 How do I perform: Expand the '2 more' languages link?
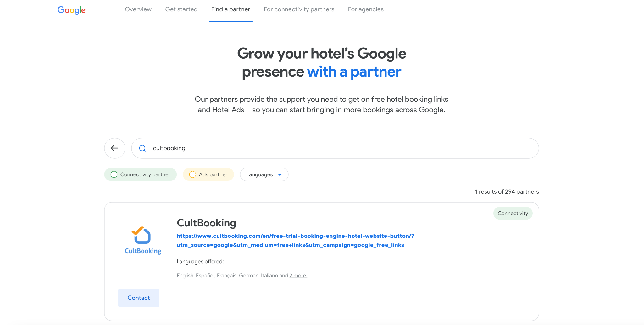(x=298, y=276)
